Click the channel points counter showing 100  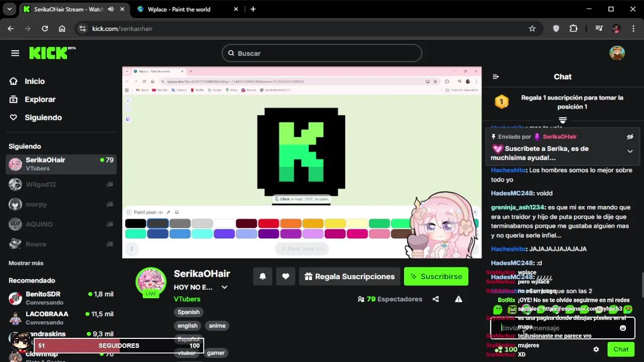click(506, 349)
